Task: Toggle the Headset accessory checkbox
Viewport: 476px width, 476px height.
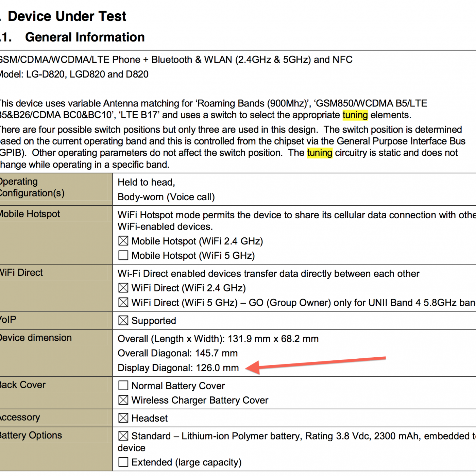Action: [123, 418]
